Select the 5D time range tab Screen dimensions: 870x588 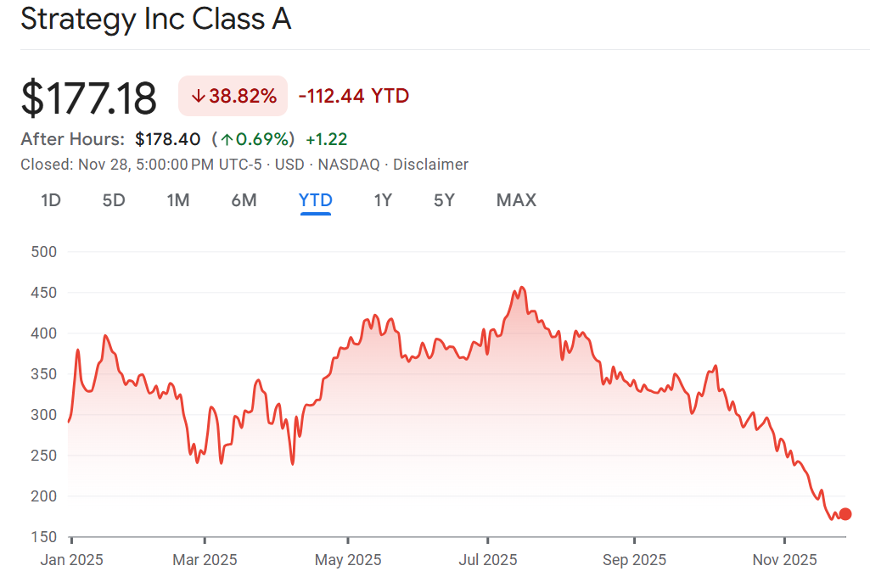pyautogui.click(x=114, y=200)
